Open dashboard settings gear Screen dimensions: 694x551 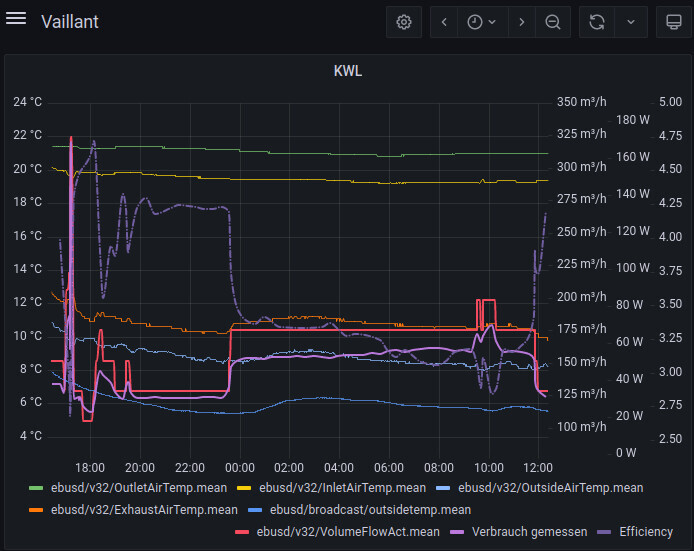[x=404, y=22]
